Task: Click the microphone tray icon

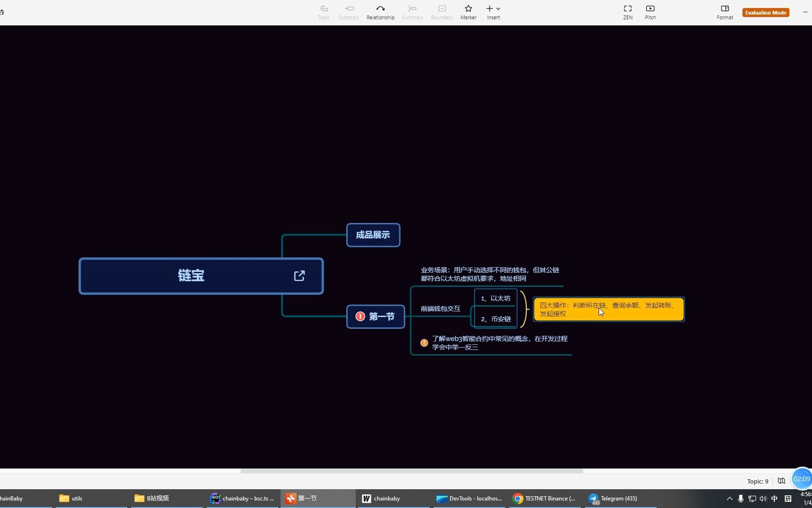Action: [741, 499]
